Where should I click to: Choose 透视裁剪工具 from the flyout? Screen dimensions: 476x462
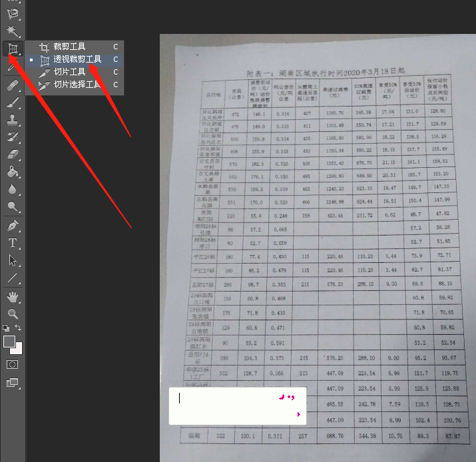click(x=74, y=59)
